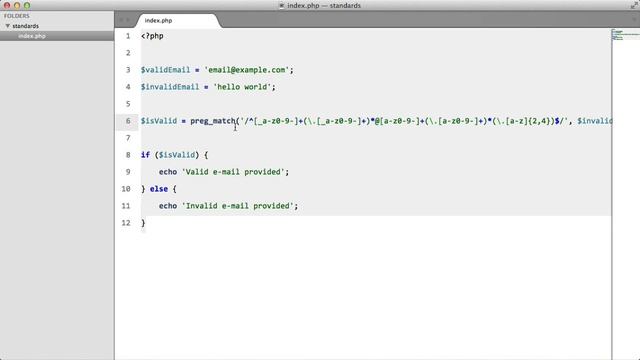The image size is (640, 360).
Task: Click the document icon in the window title
Action: point(282,6)
